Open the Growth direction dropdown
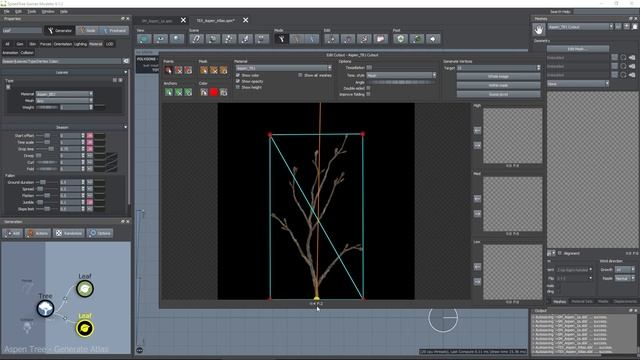Image resolution: width=640 pixels, height=360 pixels. 624,270
